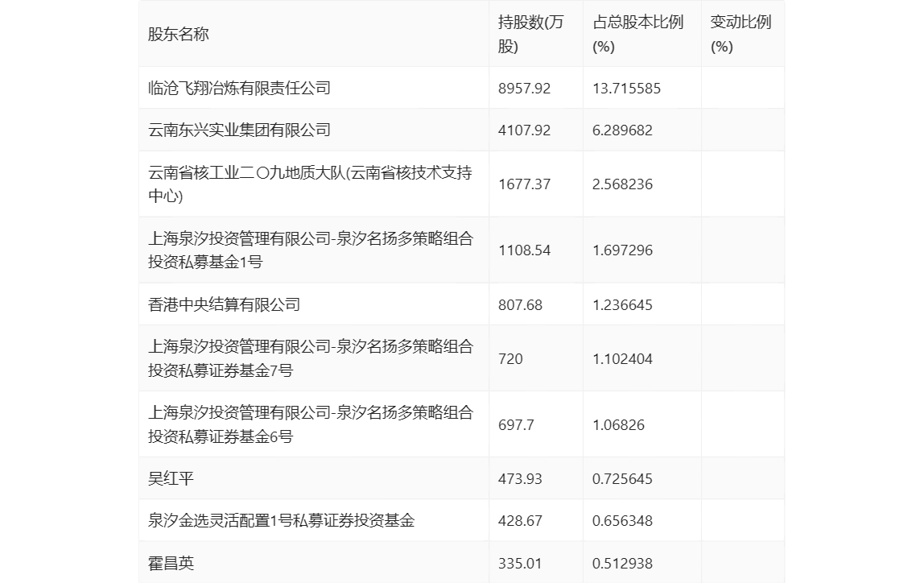Select shareholder 泉汐名扬多策略组合投资私募证券基金6号
924x583 pixels.
(311, 424)
